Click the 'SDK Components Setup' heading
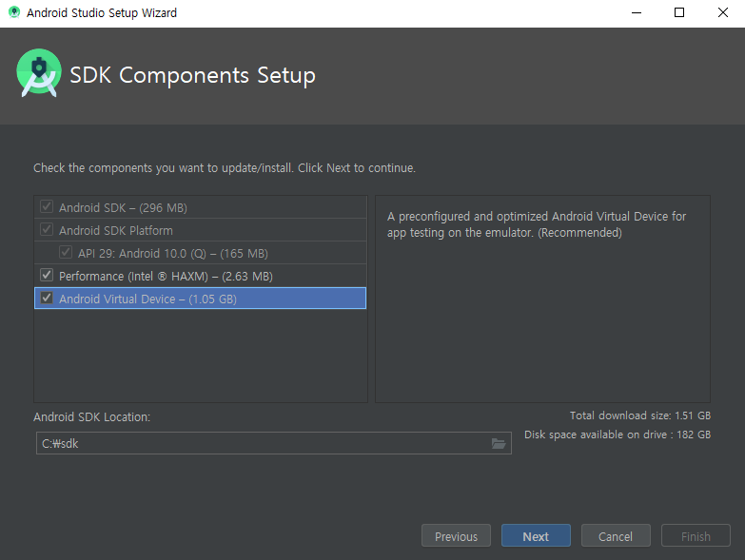 click(192, 75)
